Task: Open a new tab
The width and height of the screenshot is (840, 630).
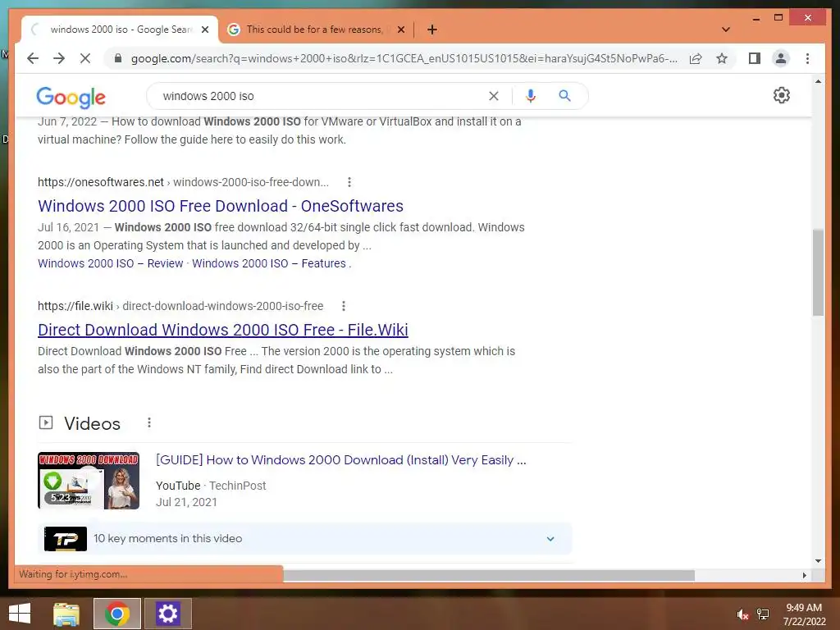Action: [x=432, y=30]
